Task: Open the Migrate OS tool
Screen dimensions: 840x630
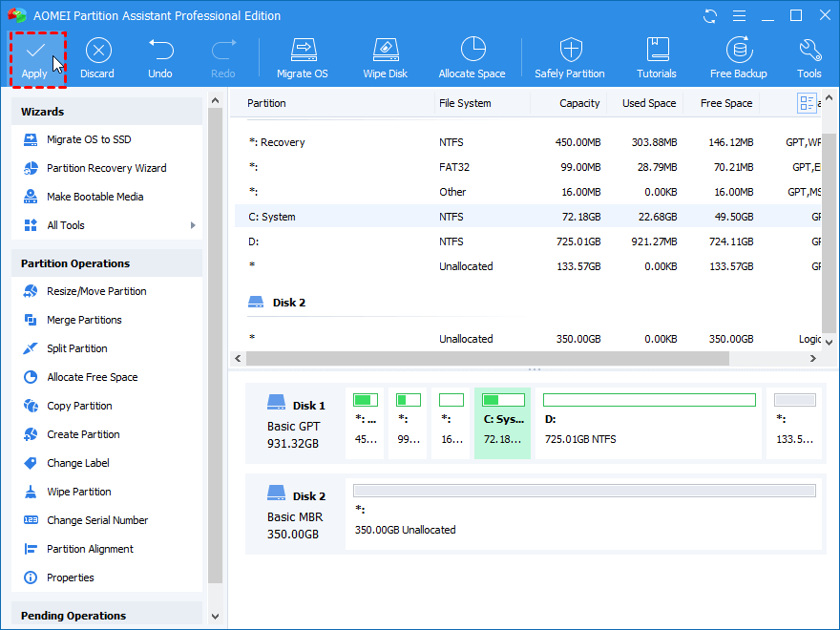Action: (x=303, y=51)
